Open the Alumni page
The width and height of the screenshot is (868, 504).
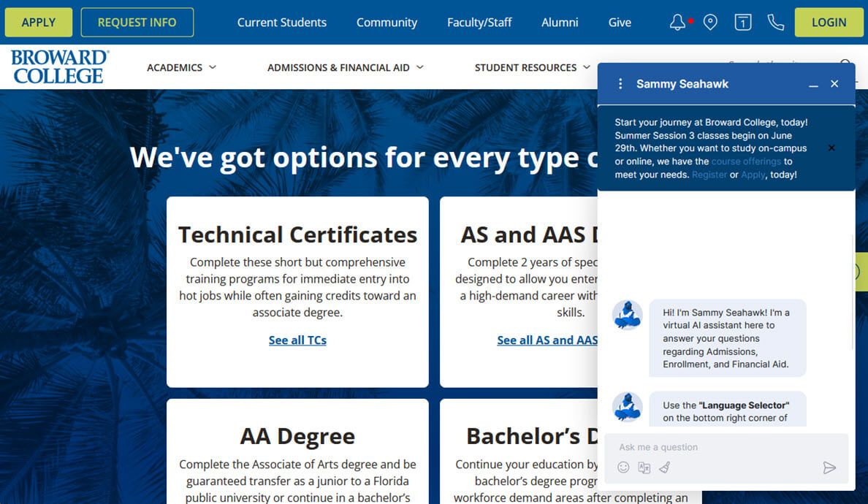pos(560,22)
